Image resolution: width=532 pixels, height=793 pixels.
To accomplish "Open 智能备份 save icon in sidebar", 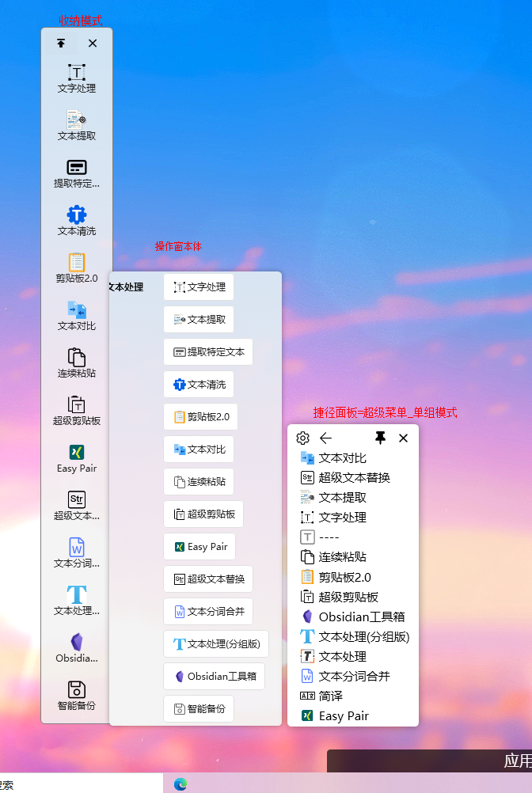I will click(x=76, y=696).
